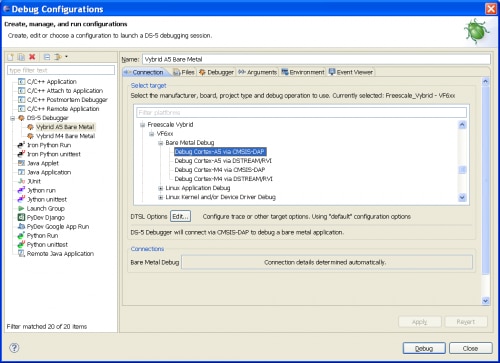Click the Duplicate configuration icon
The height and width of the screenshot is (363, 500).
(x=21, y=57)
